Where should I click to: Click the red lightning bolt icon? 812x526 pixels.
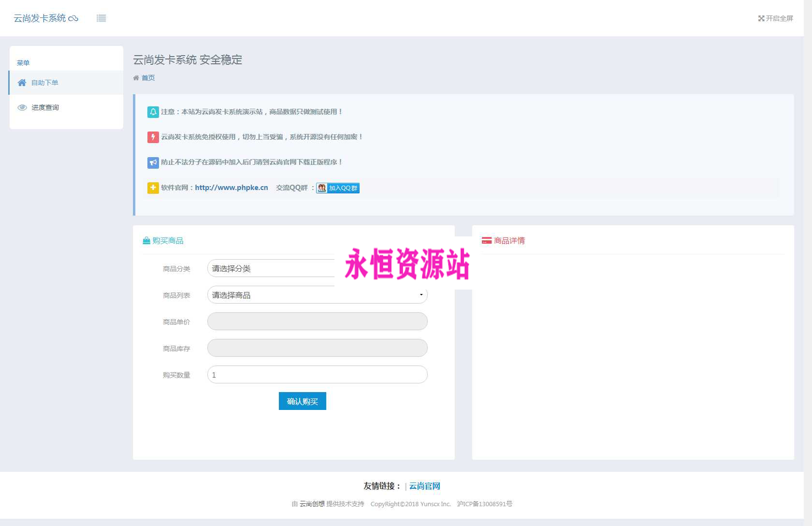click(153, 137)
